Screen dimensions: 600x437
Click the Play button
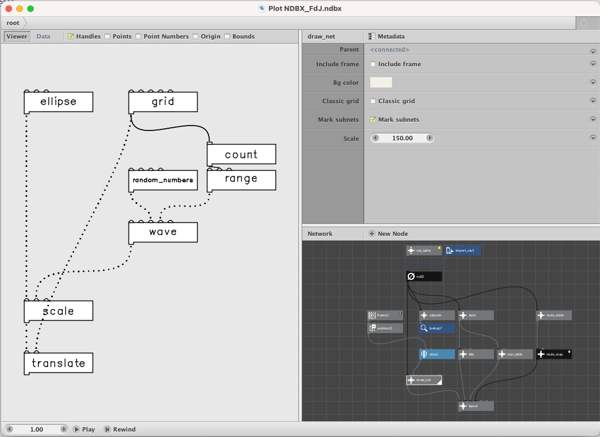(x=84, y=429)
